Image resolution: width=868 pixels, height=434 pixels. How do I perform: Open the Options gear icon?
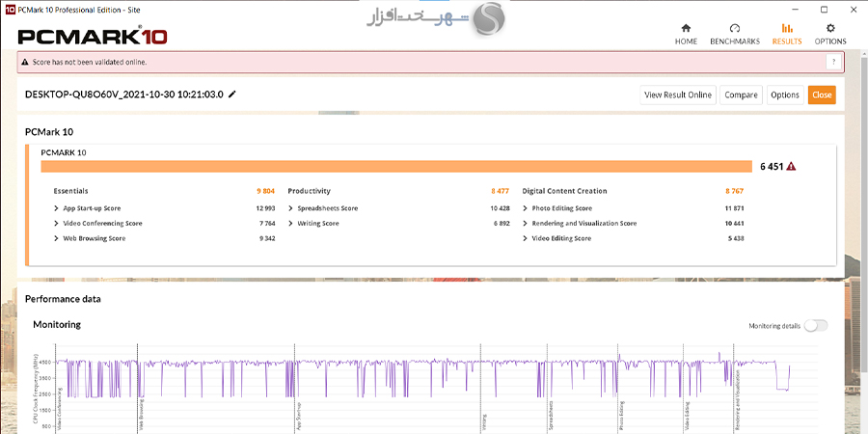pyautogui.click(x=829, y=29)
